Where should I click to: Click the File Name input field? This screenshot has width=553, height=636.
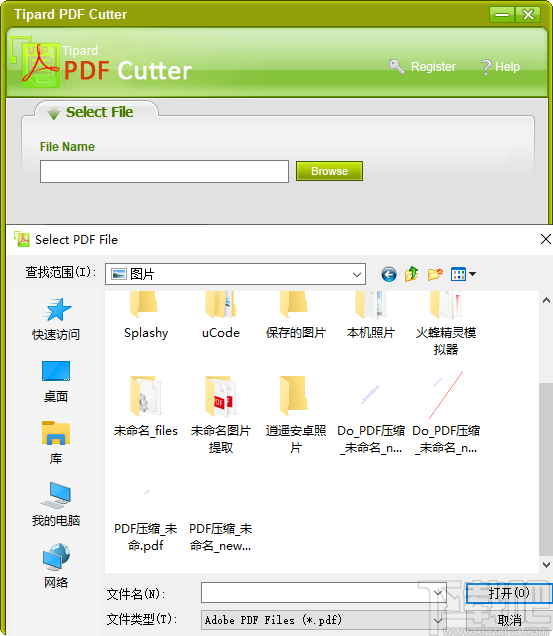click(164, 172)
